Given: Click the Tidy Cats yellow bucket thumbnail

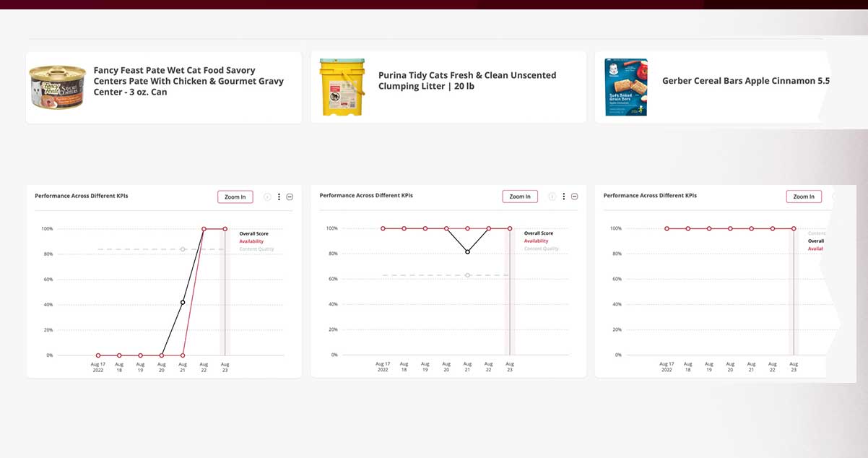Looking at the screenshot, I should click(x=342, y=87).
